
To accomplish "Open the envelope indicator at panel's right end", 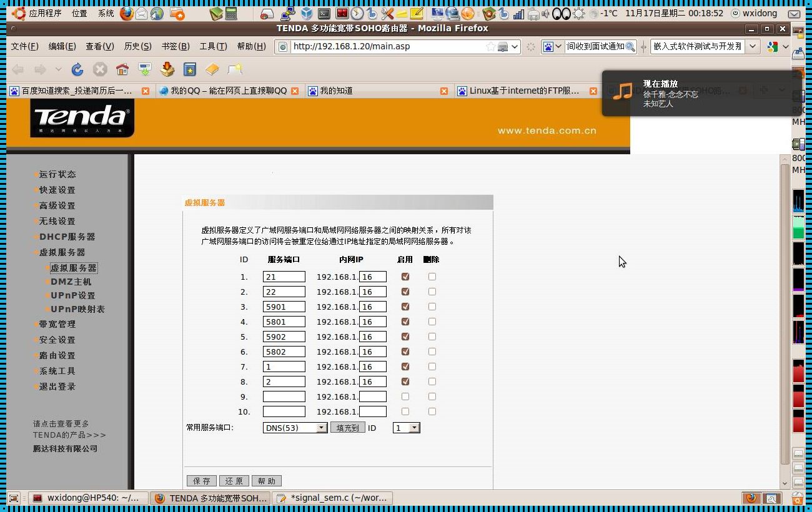I will tap(794, 13).
